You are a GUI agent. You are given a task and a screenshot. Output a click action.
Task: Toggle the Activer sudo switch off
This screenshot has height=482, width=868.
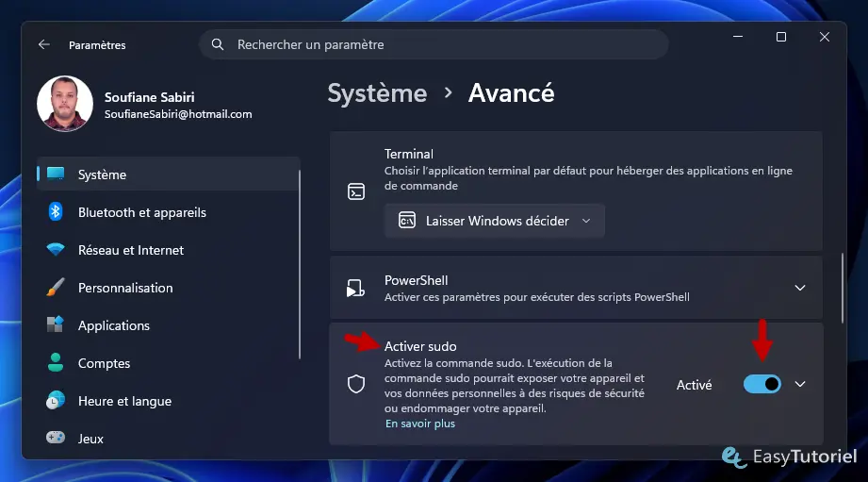762,384
